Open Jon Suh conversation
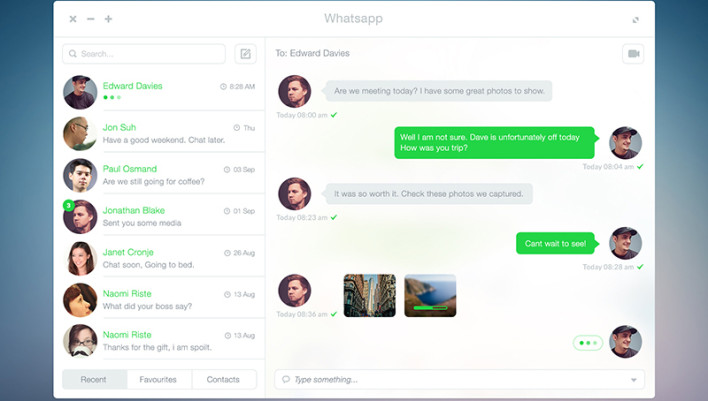The width and height of the screenshot is (708, 401). pyautogui.click(x=159, y=134)
